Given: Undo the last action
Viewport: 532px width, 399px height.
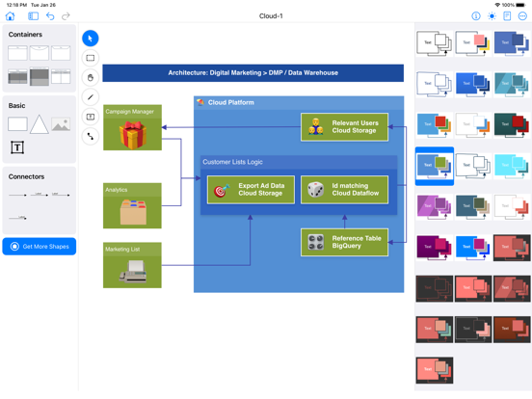Looking at the screenshot, I should tap(50, 16).
